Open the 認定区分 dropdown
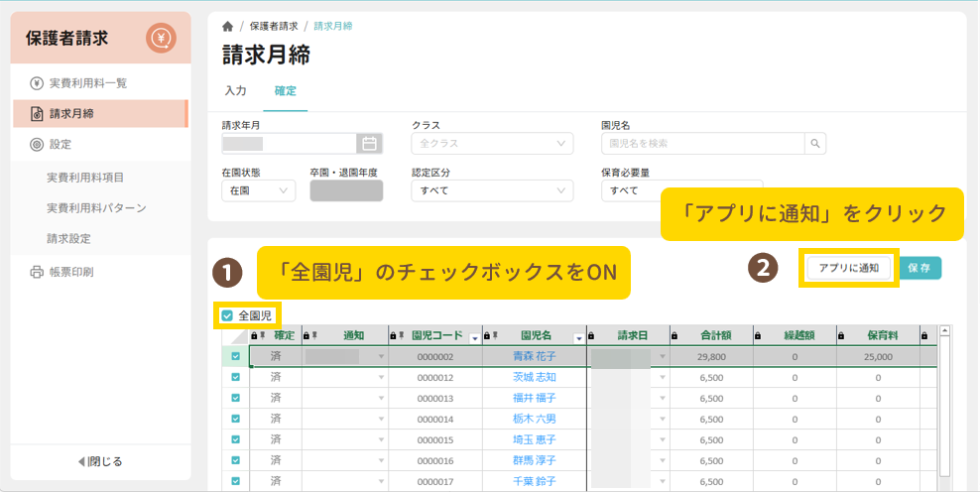 coord(492,190)
